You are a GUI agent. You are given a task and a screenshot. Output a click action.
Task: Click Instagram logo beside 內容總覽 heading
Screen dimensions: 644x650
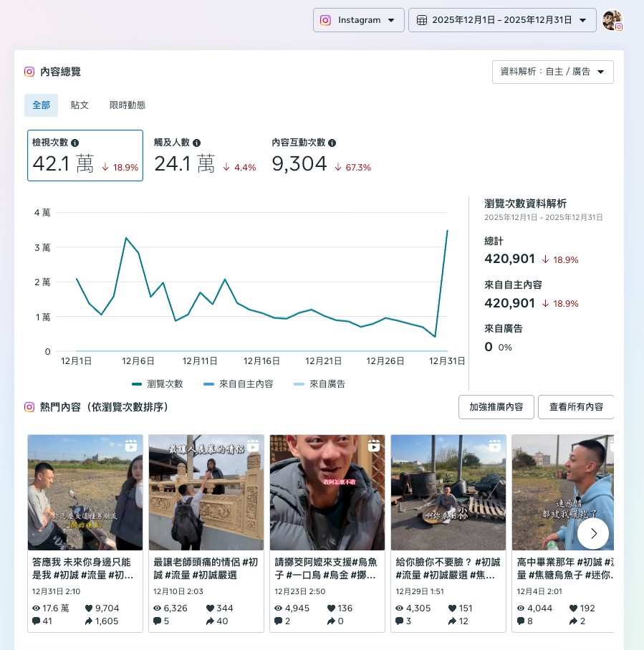click(x=29, y=72)
